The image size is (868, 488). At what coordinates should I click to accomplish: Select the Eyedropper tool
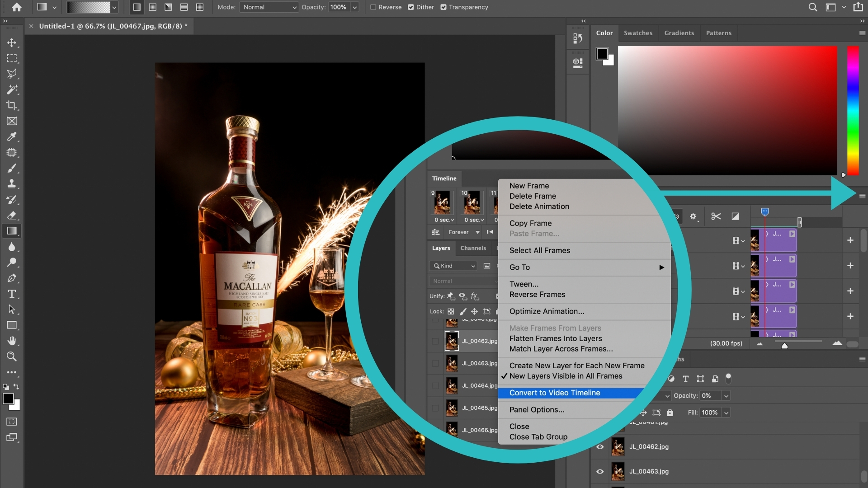[12, 136]
